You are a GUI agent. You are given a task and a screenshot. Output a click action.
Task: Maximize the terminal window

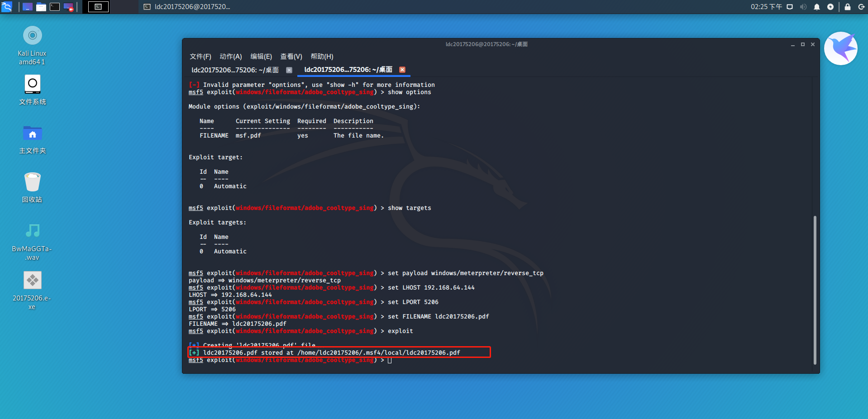coord(803,44)
